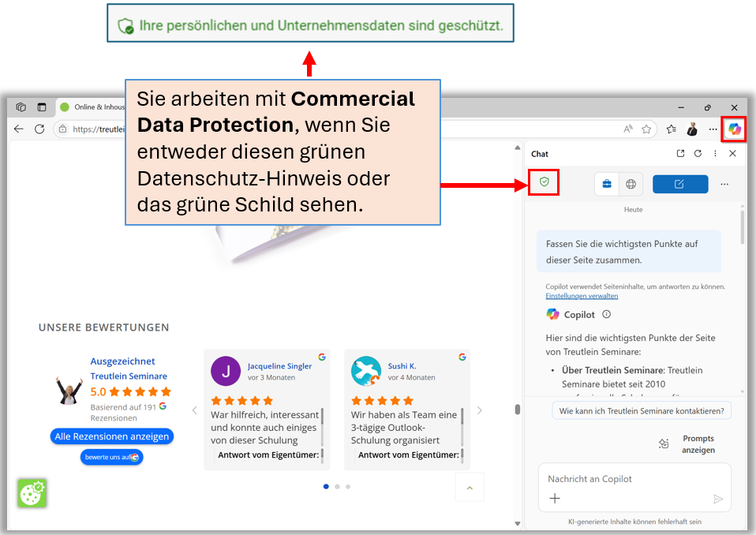The image size is (756, 535).
Task: Click Jacqueline Singler purple avatar
Action: tap(226, 371)
